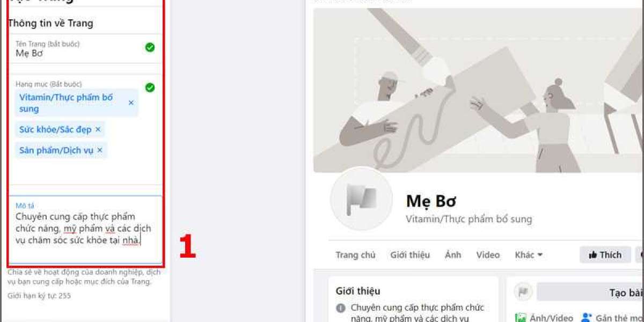The width and height of the screenshot is (644, 322).
Task: Open the Trang chủ tab
Action: pos(355,255)
